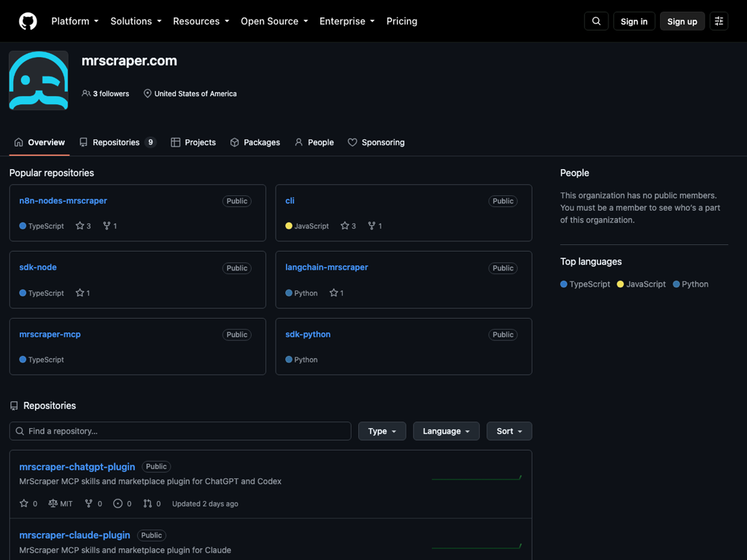View the 3 followers link
The height and width of the screenshot is (560, 747).
point(106,94)
